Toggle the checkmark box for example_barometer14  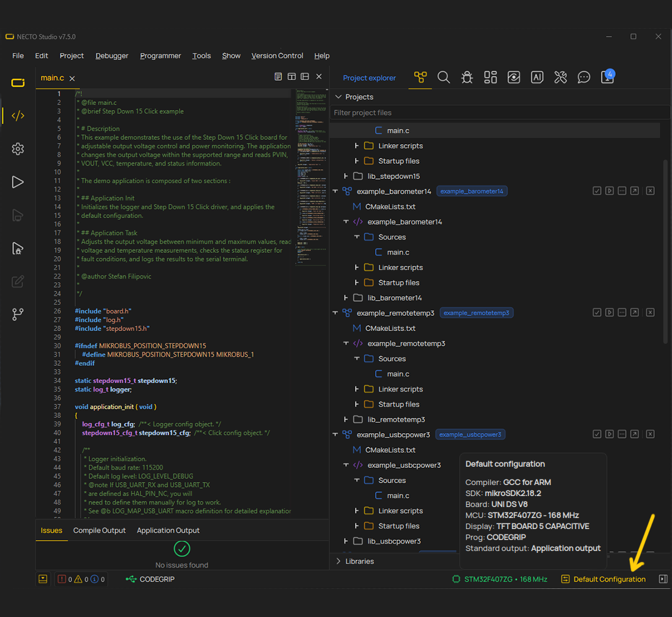[597, 191]
